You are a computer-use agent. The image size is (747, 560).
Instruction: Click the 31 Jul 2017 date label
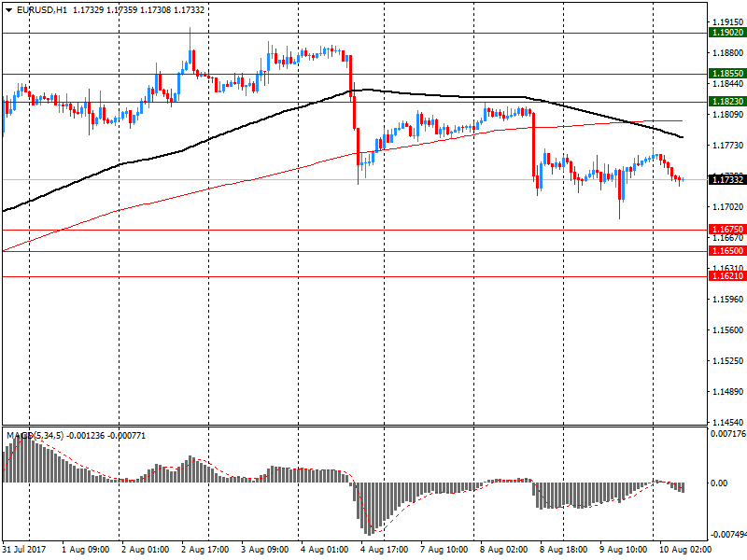pyautogui.click(x=24, y=550)
